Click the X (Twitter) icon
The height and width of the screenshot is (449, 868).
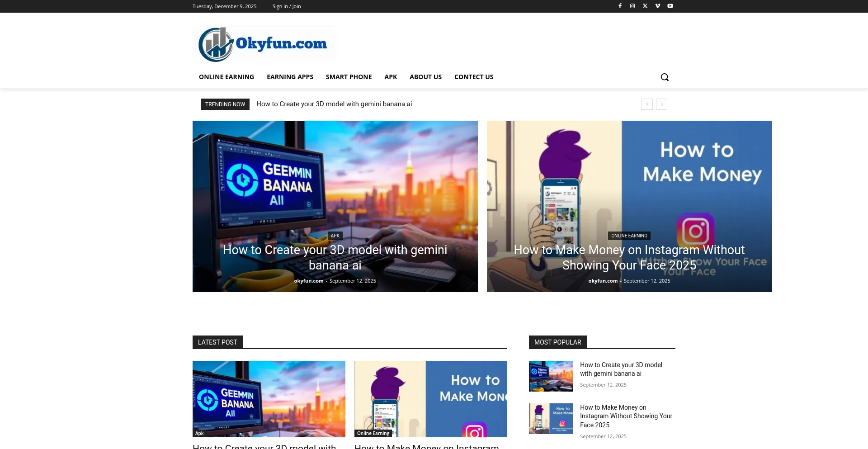[645, 6]
